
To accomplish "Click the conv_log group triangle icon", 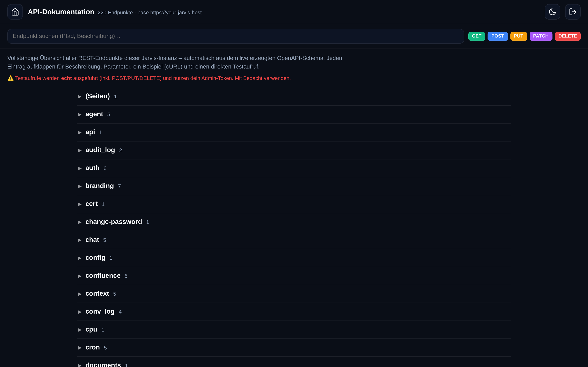I will coord(80,312).
